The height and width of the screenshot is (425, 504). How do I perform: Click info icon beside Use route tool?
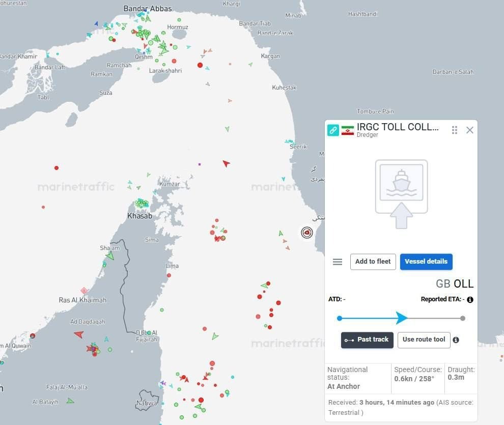pos(456,340)
